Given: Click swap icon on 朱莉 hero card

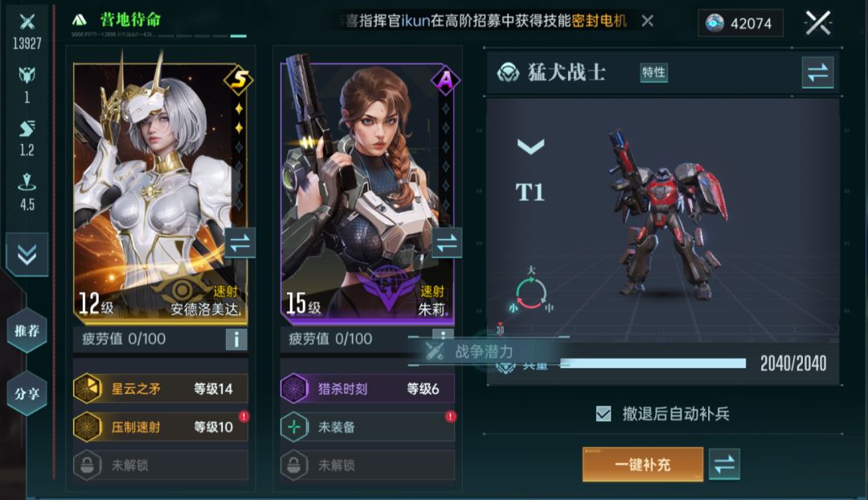Looking at the screenshot, I should click(447, 243).
